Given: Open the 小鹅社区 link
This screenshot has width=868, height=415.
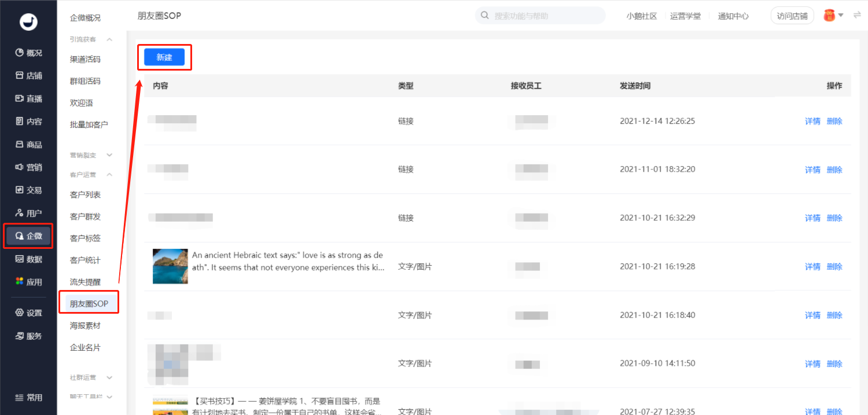Looking at the screenshot, I should (642, 16).
